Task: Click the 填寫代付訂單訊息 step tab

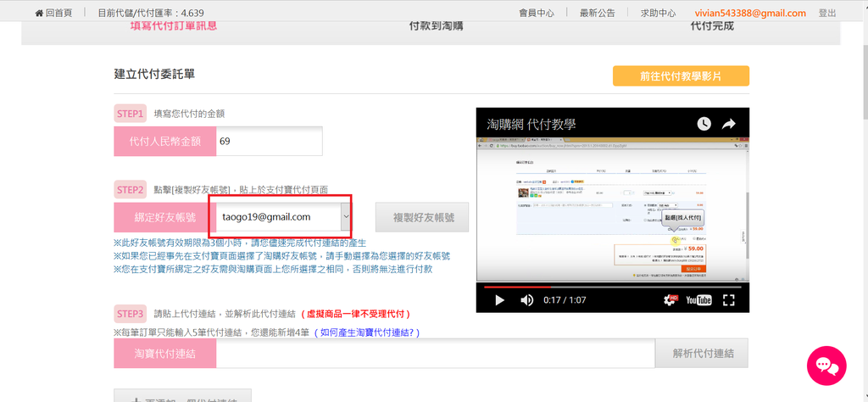Action: pyautogui.click(x=173, y=25)
